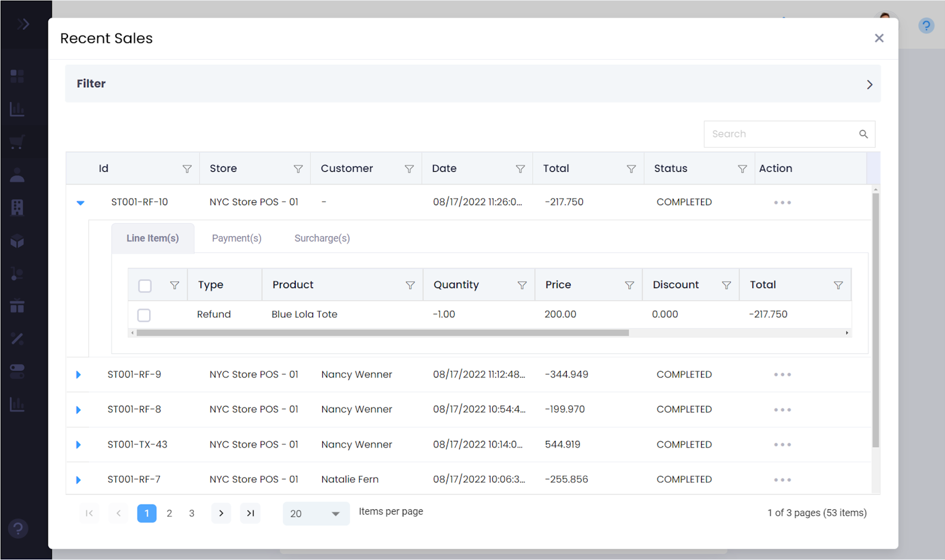Viewport: 945px width, 560px height.
Task: Click the Date column filter icon
Action: coord(520,169)
